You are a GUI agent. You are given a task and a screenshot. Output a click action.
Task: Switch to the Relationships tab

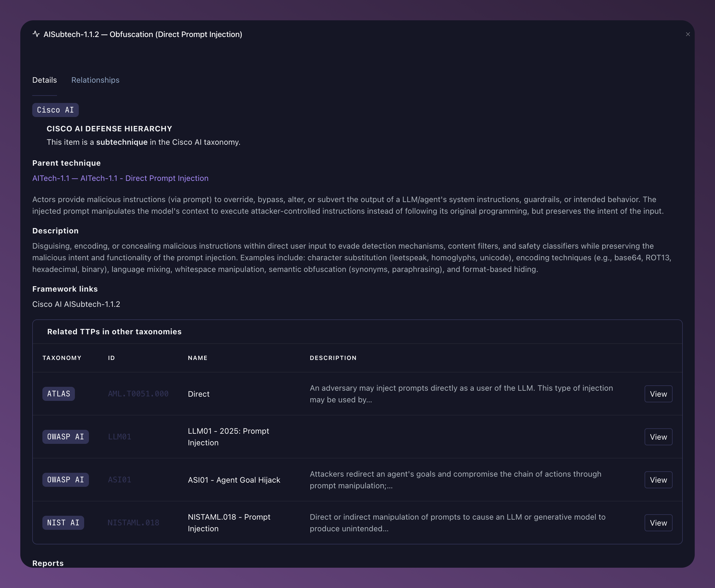(95, 80)
